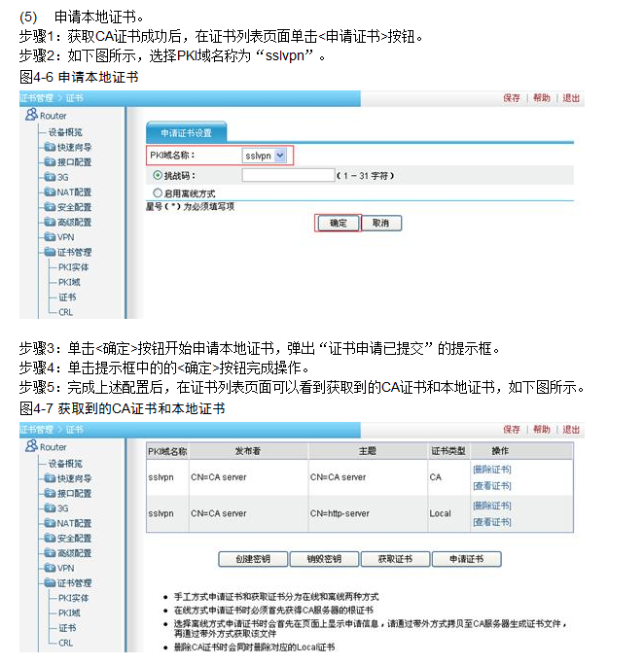Open CRL in lower navigation tree

65,643
